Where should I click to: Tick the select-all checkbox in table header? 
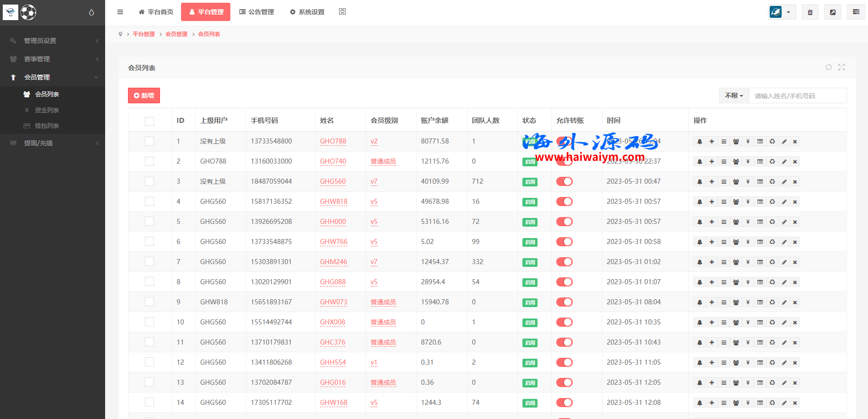(149, 121)
